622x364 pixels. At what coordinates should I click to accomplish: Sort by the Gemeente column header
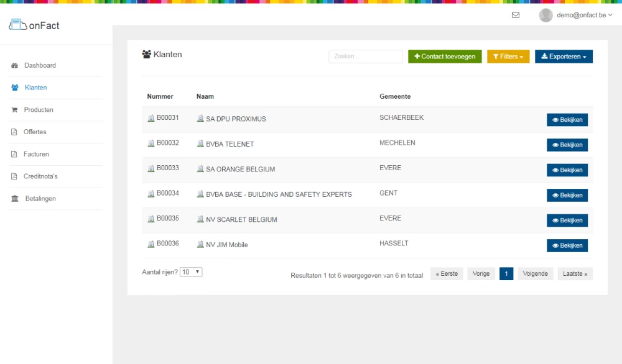pyautogui.click(x=395, y=96)
